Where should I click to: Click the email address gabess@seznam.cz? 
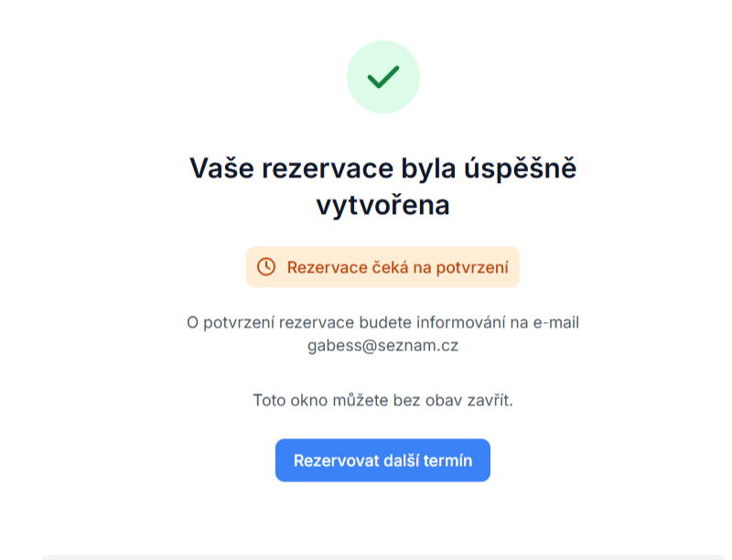[x=382, y=345]
